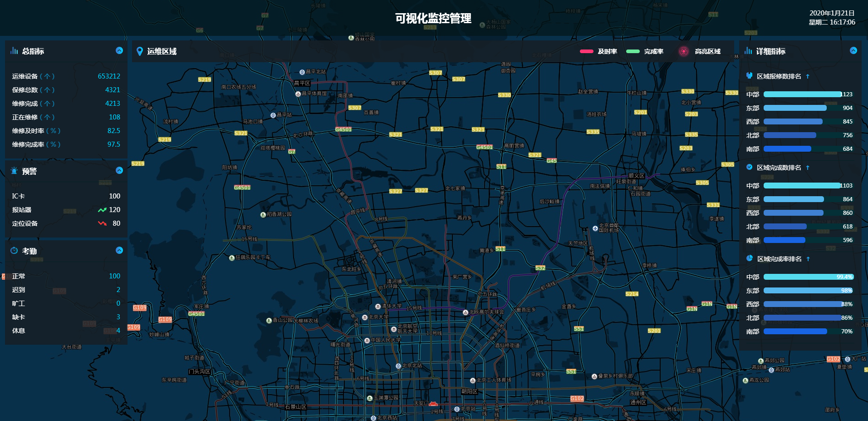This screenshot has width=868, height=421.
Task: Click the 北京首都国际机场 map marker
Action: 595,228
